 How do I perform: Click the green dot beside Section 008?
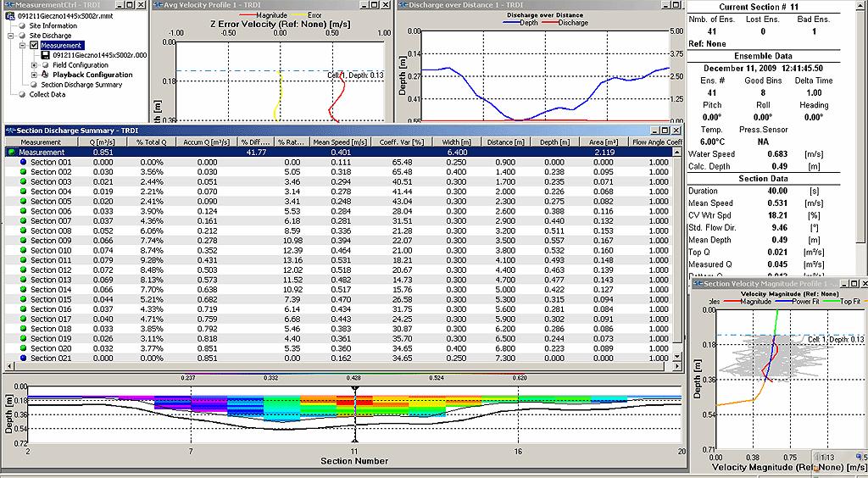click(23, 231)
